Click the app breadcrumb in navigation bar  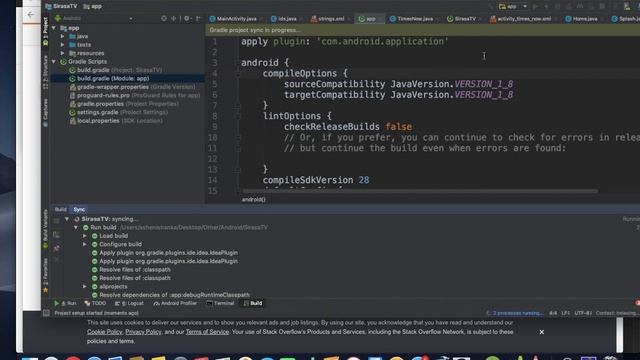pyautogui.click(x=93, y=7)
